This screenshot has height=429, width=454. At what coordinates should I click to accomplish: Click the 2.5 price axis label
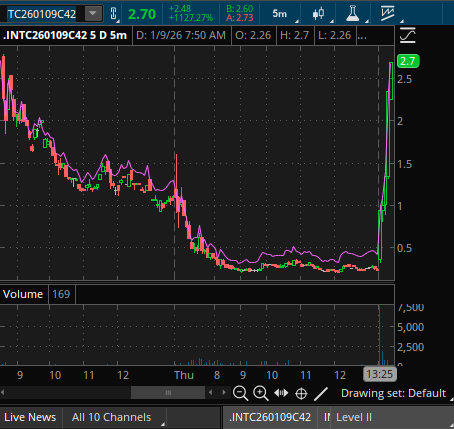(404, 79)
